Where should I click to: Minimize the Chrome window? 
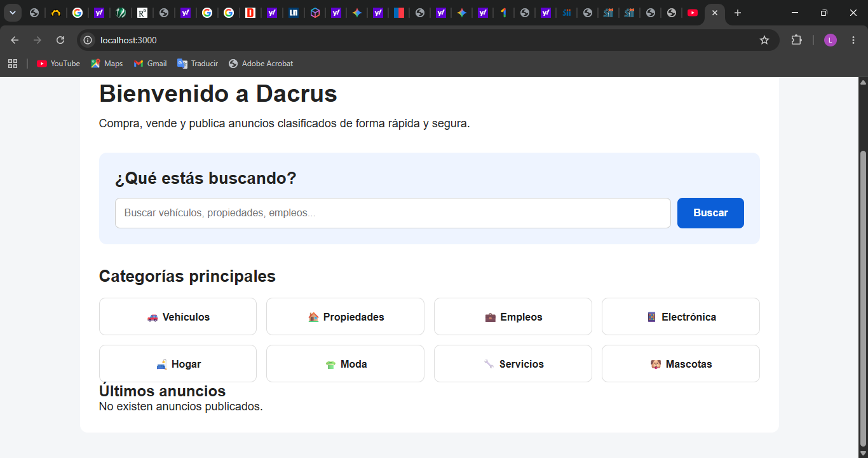(x=795, y=13)
